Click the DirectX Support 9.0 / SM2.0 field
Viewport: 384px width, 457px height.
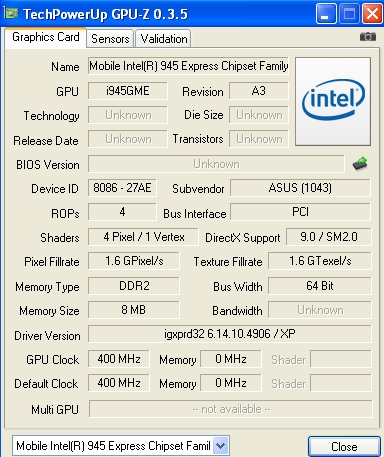tap(328, 237)
